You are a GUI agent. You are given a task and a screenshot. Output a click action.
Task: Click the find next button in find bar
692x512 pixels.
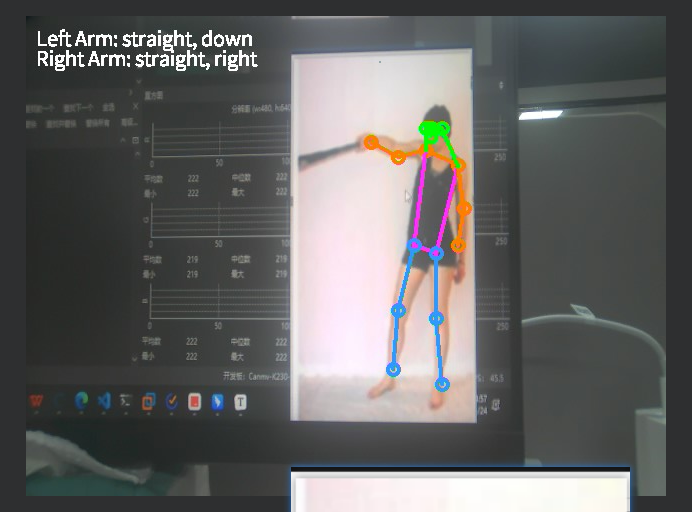[78, 108]
